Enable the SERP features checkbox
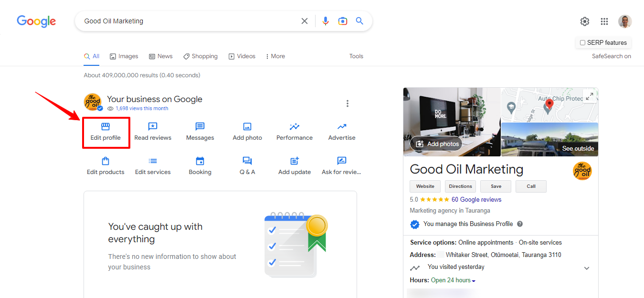644x298 pixels. coord(582,43)
